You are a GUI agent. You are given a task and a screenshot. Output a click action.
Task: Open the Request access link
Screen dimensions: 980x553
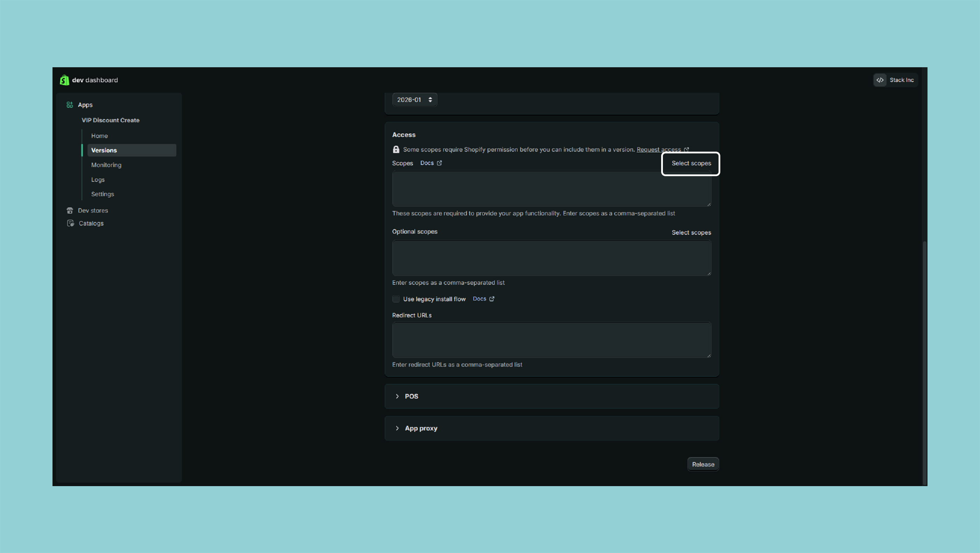(x=659, y=150)
